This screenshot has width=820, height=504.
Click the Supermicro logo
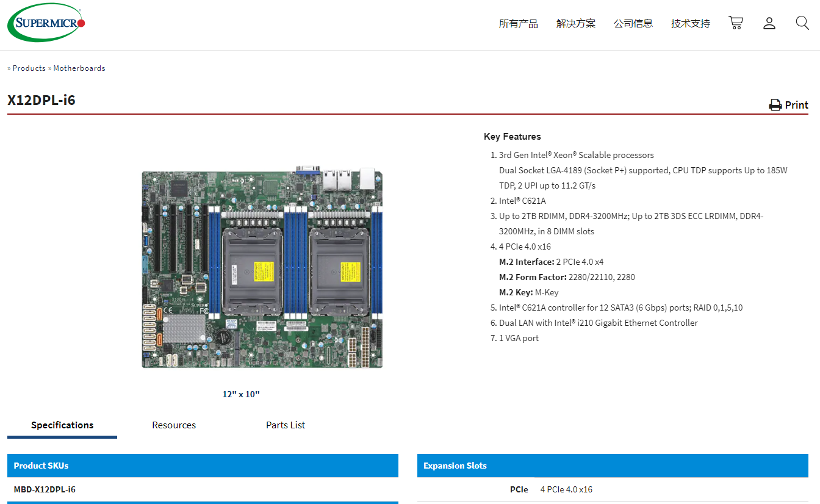pyautogui.click(x=46, y=23)
